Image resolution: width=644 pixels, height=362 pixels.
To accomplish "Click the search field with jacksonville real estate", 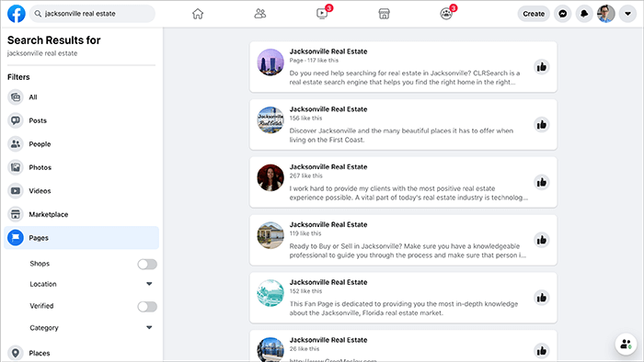I will pos(92,14).
